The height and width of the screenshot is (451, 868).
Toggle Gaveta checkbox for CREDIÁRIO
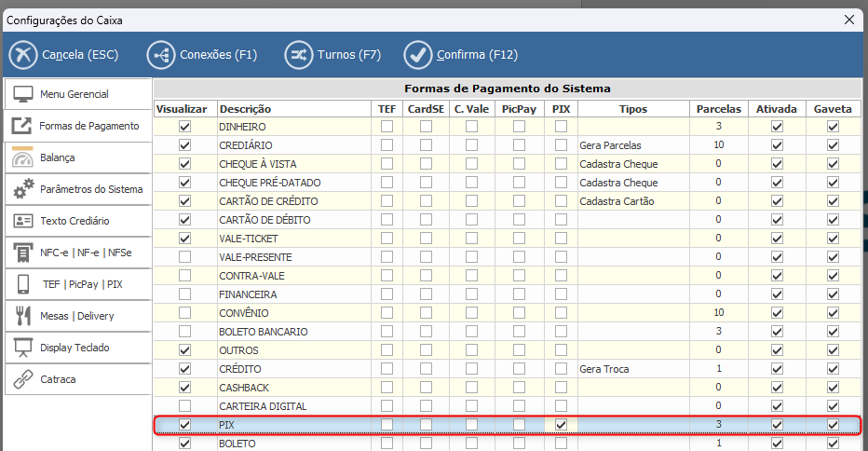[x=833, y=145]
